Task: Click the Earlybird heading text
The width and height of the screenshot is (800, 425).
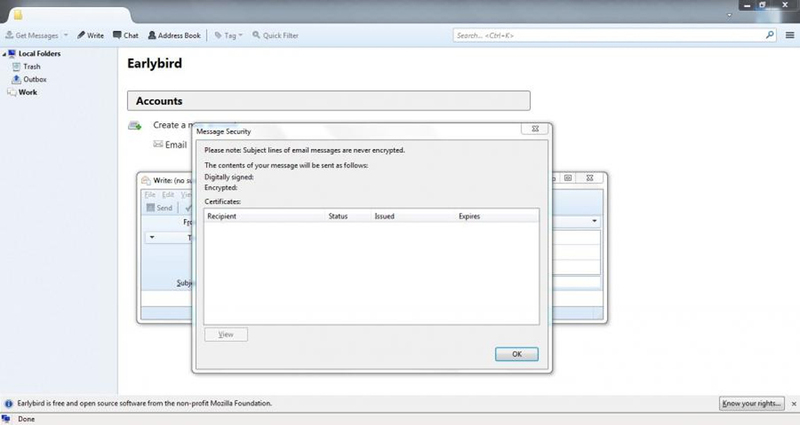Action: tap(155, 63)
